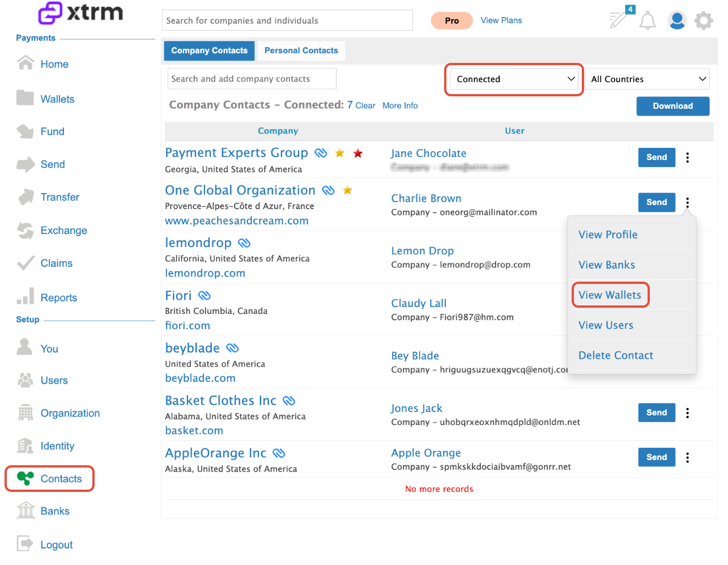Click Send for Basket Clothes Inc
This screenshot has height=565, width=728.
(657, 413)
